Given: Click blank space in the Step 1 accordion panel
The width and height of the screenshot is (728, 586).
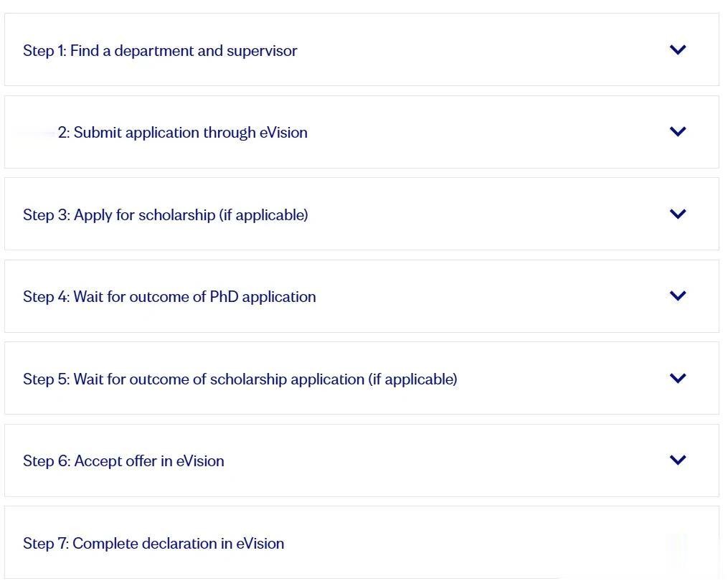Looking at the screenshot, I should (481, 50).
